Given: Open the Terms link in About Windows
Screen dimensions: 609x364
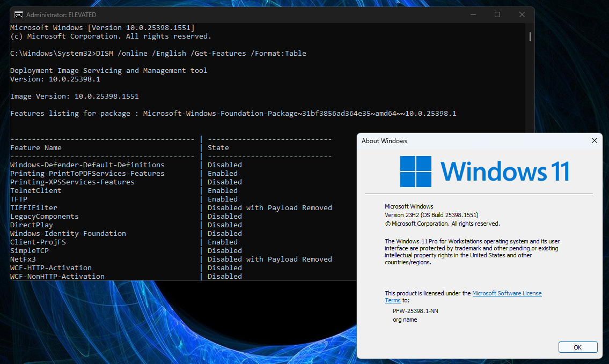Looking at the screenshot, I should point(393,300).
